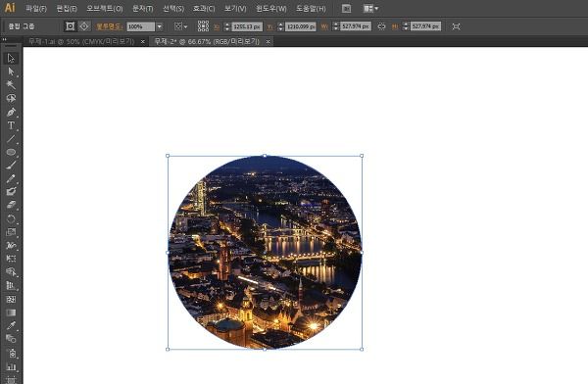The height and width of the screenshot is (384, 588).
Task: Click the X coordinate label link
Action: 217,26
